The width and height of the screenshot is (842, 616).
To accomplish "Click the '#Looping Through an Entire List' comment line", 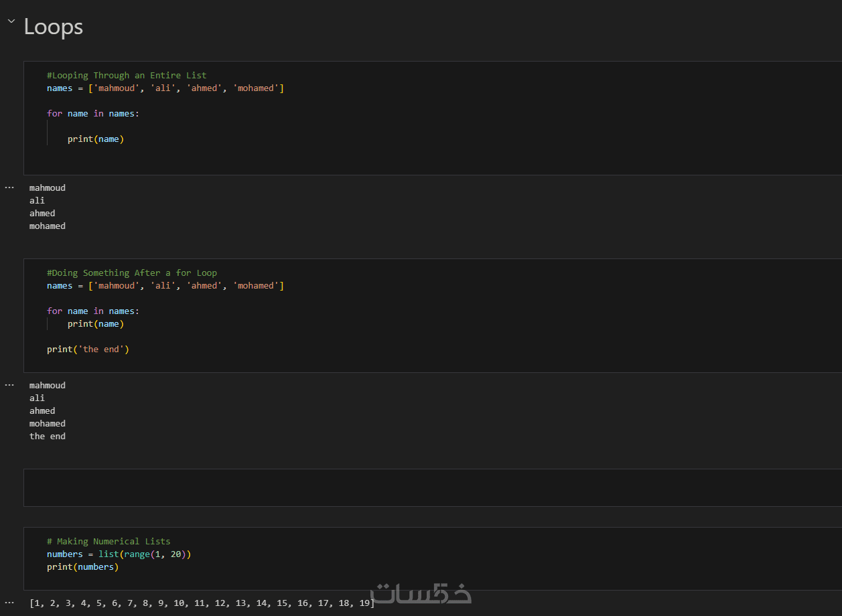I will [x=127, y=76].
